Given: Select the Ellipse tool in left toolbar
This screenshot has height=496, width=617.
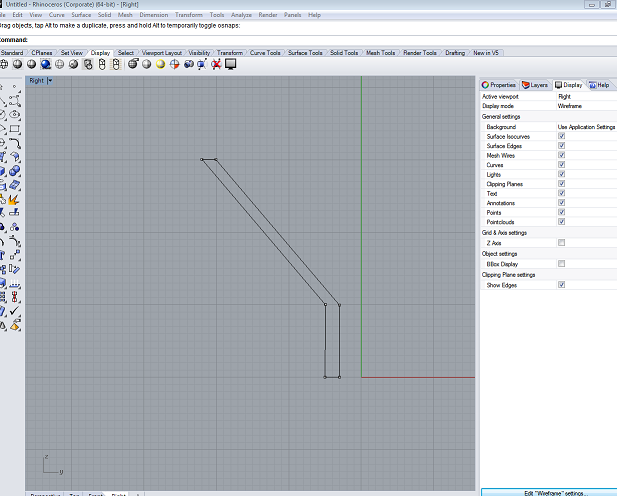Looking at the screenshot, I should (x=15, y=115).
